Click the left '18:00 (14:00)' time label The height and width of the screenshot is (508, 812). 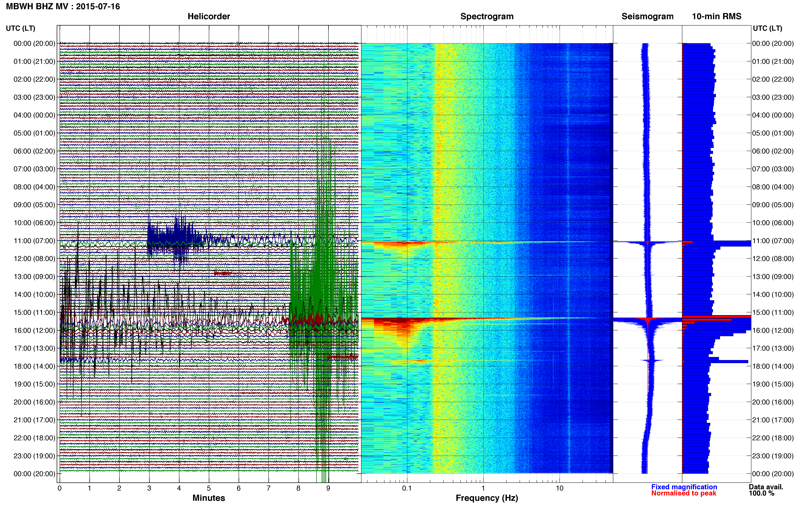click(34, 366)
